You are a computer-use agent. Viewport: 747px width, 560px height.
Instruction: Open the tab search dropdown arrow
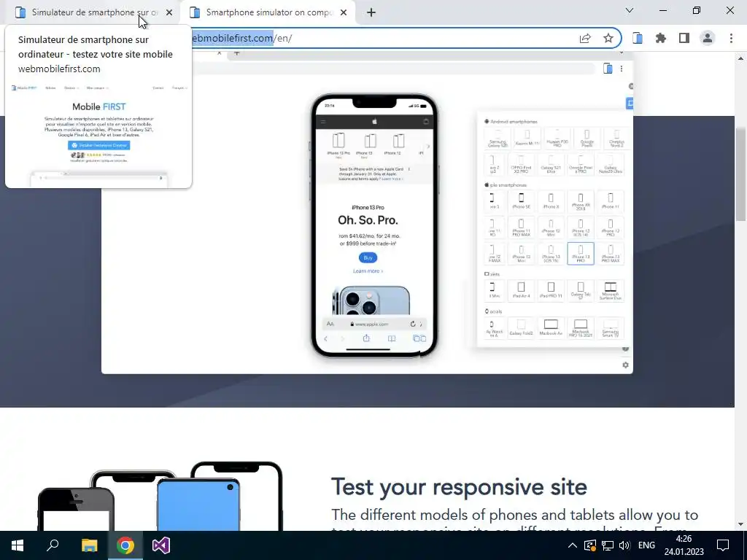[630, 10]
